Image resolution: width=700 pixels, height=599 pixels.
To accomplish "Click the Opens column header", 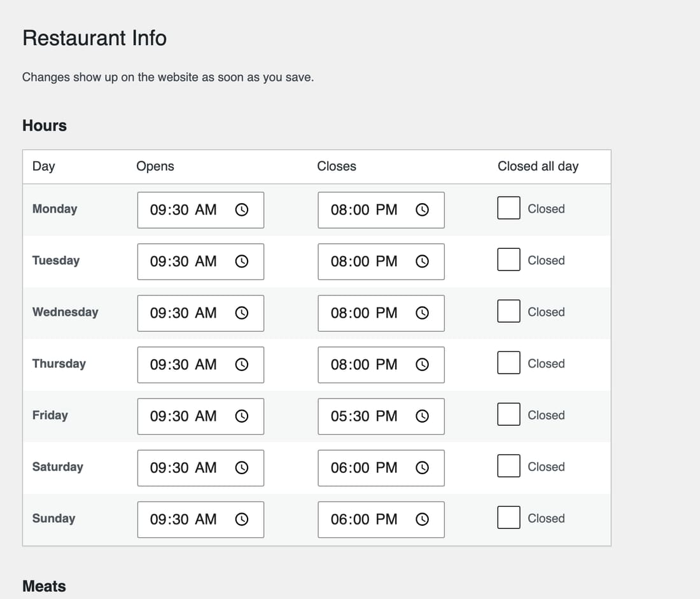I will 155,166.
